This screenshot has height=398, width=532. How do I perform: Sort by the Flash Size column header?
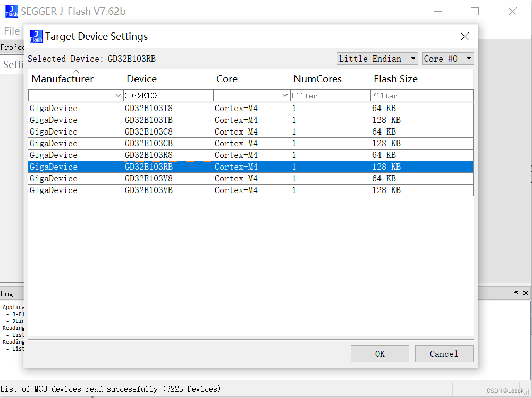click(x=422, y=79)
